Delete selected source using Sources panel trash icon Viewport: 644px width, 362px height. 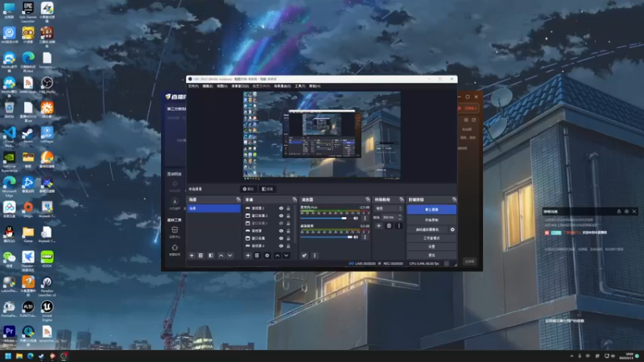[257, 255]
